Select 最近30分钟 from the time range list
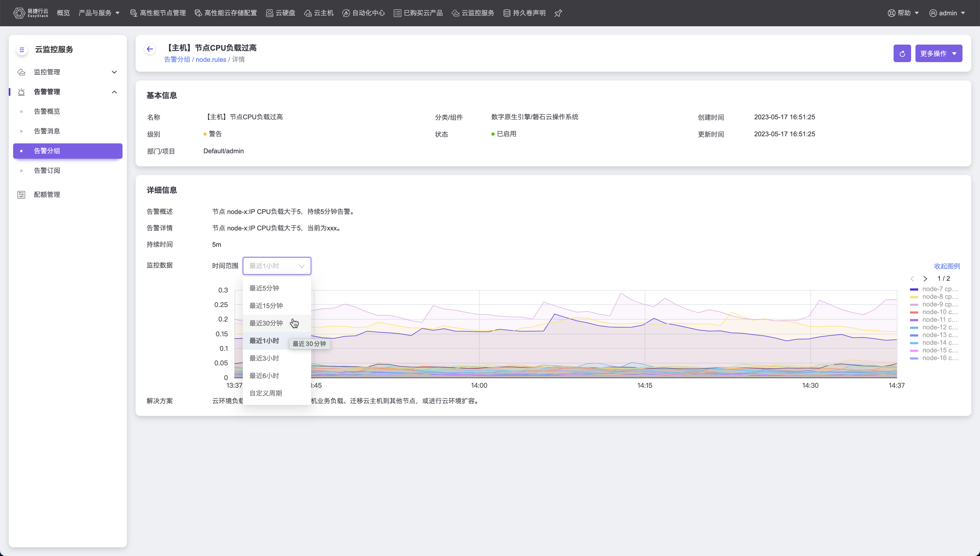This screenshot has width=980, height=556. tap(266, 323)
